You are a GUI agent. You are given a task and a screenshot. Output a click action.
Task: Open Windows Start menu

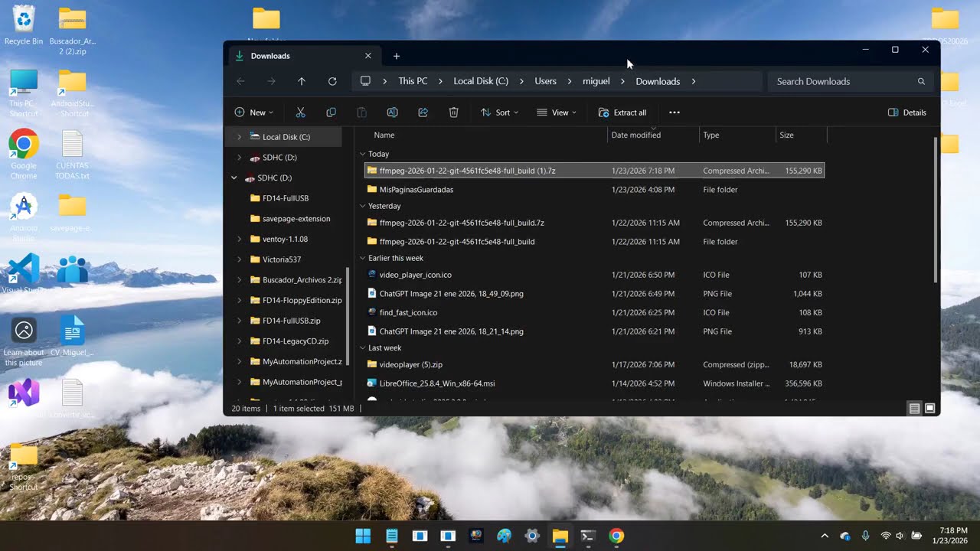[x=363, y=536]
